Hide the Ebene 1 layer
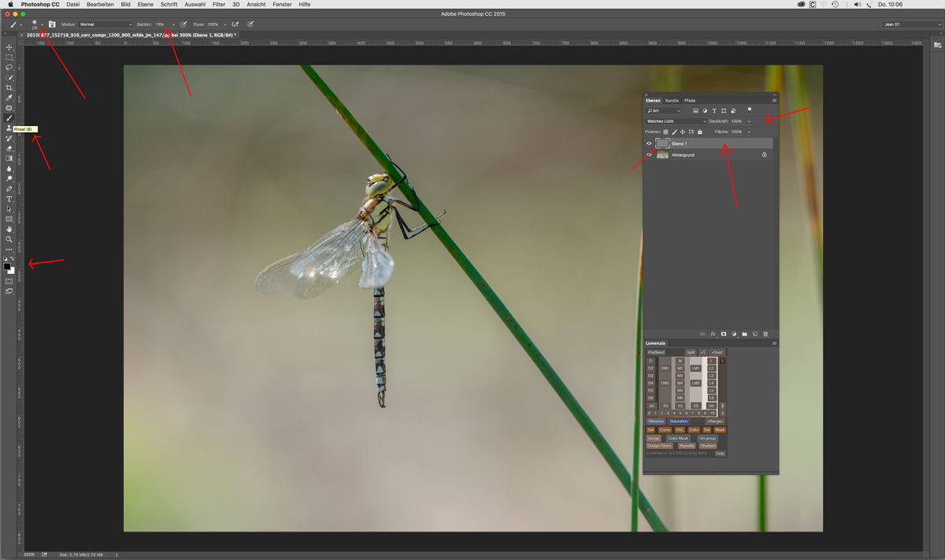The image size is (945, 560). 649,144
